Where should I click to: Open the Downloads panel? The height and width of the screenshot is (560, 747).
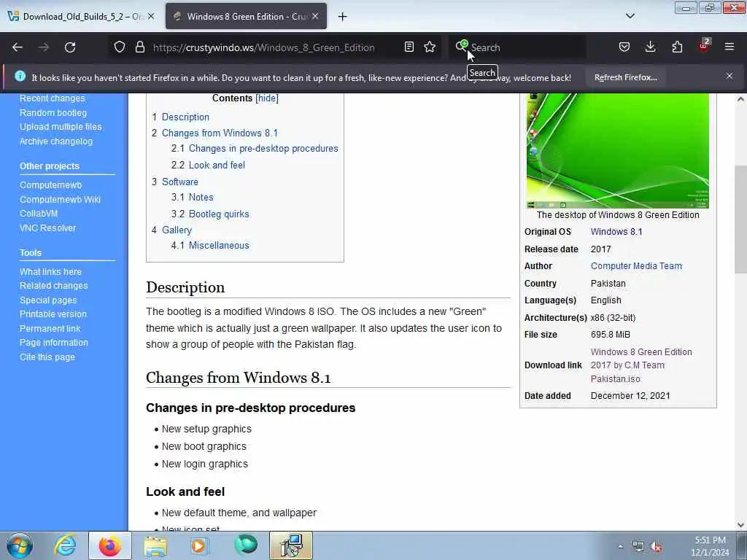[x=650, y=47]
